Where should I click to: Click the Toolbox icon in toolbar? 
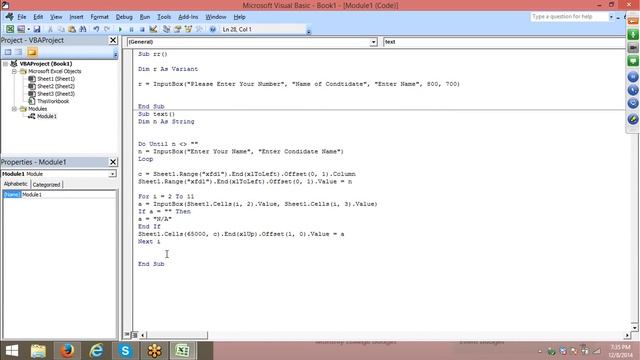(199, 29)
